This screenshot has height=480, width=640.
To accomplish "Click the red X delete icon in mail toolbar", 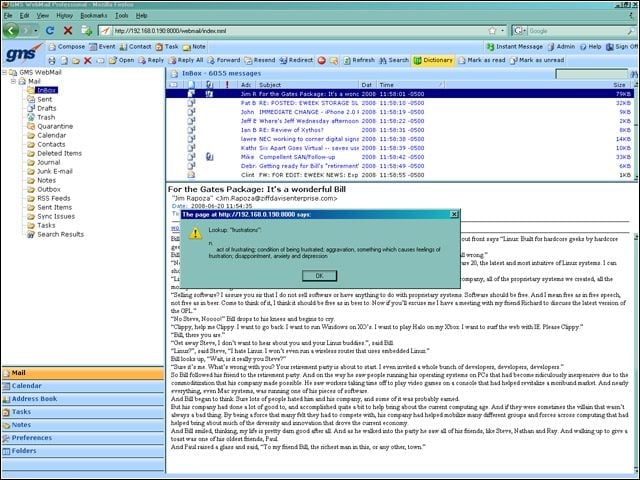I will coord(87,60).
